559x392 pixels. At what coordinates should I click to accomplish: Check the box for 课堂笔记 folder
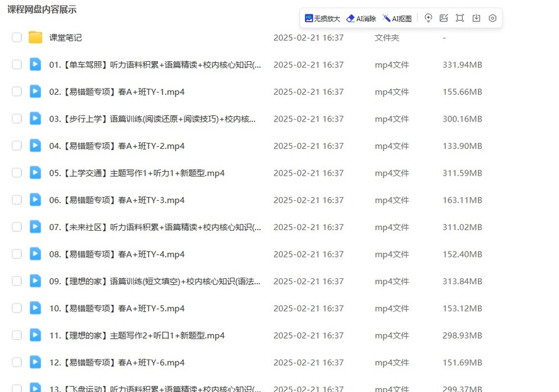point(17,38)
